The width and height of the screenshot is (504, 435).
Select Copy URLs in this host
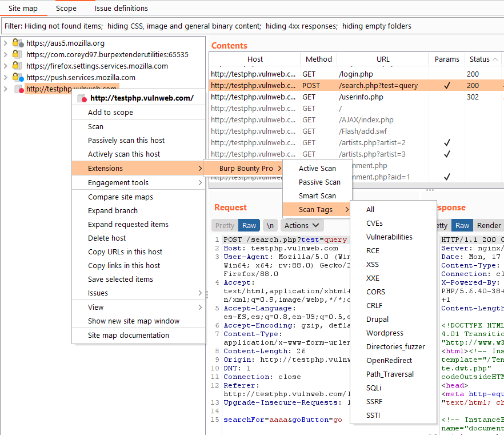click(138, 252)
